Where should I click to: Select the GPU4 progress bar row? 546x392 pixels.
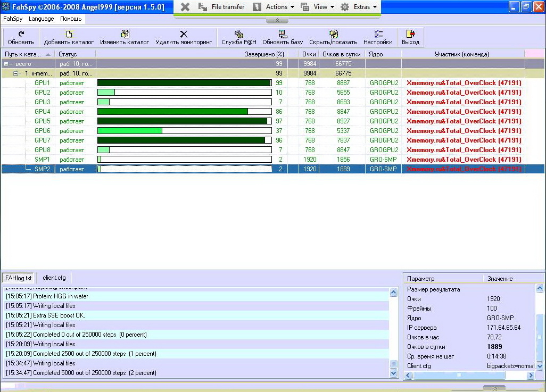[x=184, y=112]
